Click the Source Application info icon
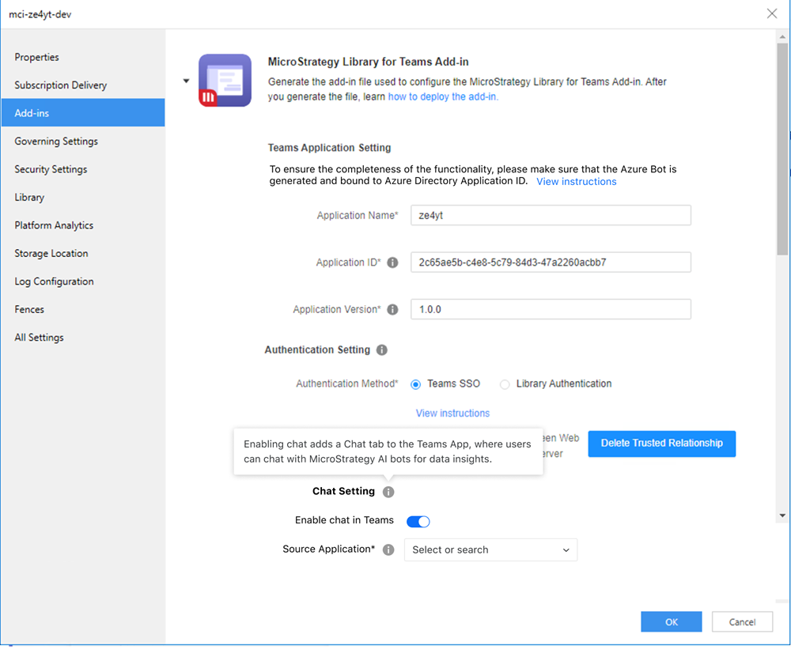The height and width of the screenshot is (672, 791). click(388, 549)
